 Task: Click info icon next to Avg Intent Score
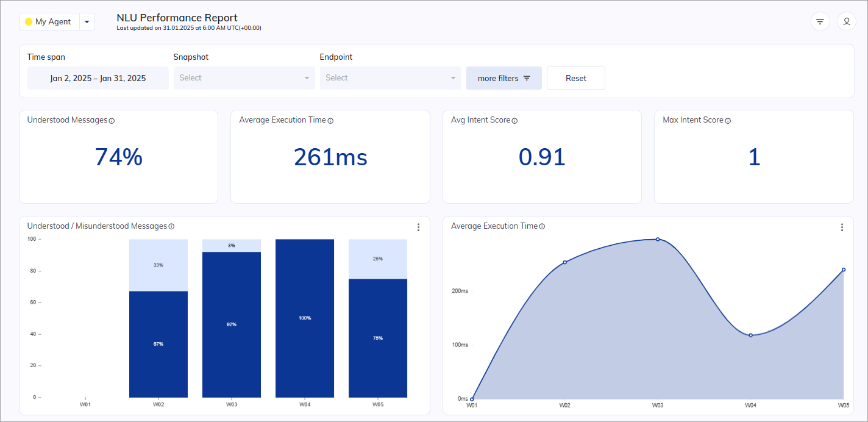tap(514, 121)
